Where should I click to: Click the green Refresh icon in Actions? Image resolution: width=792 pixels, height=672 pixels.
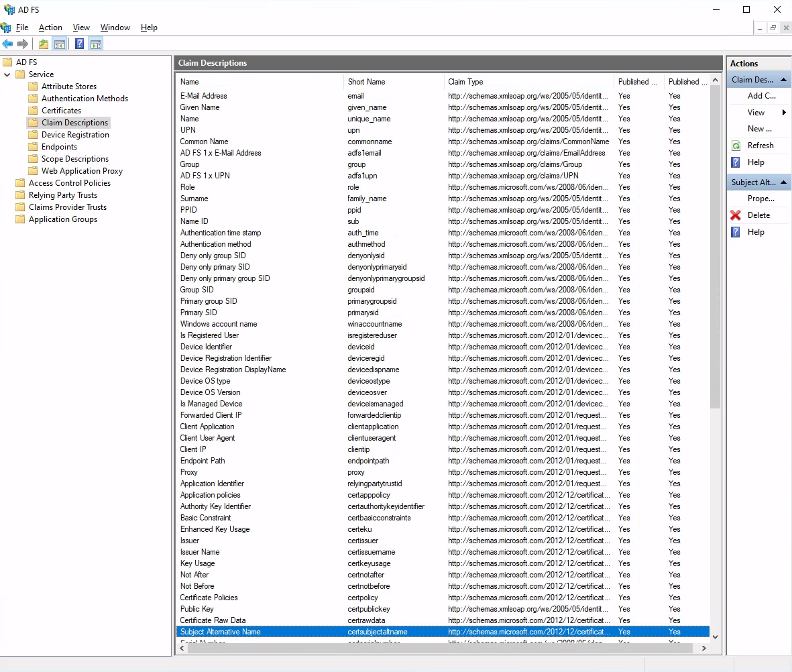736,146
